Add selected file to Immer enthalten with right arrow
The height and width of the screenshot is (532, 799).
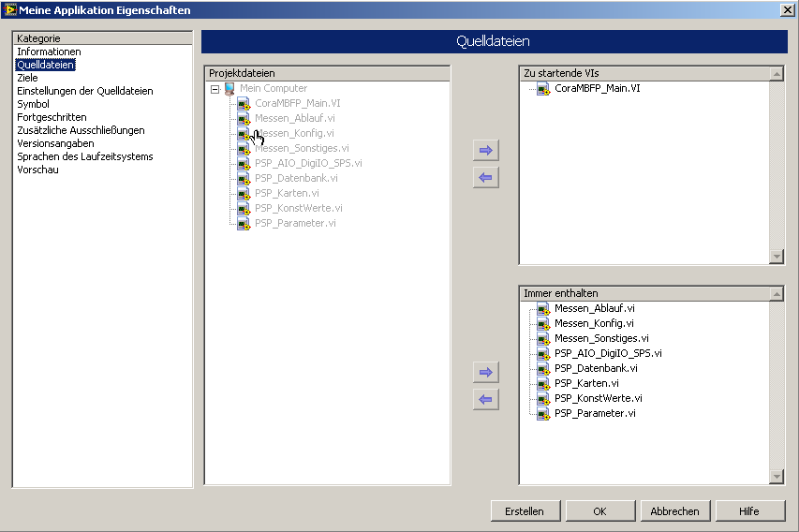click(x=485, y=372)
